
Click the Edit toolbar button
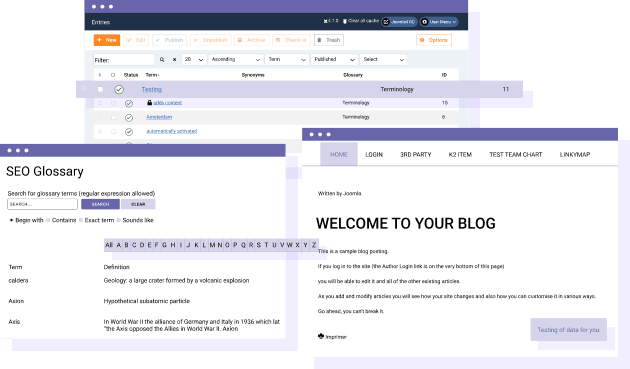point(136,40)
